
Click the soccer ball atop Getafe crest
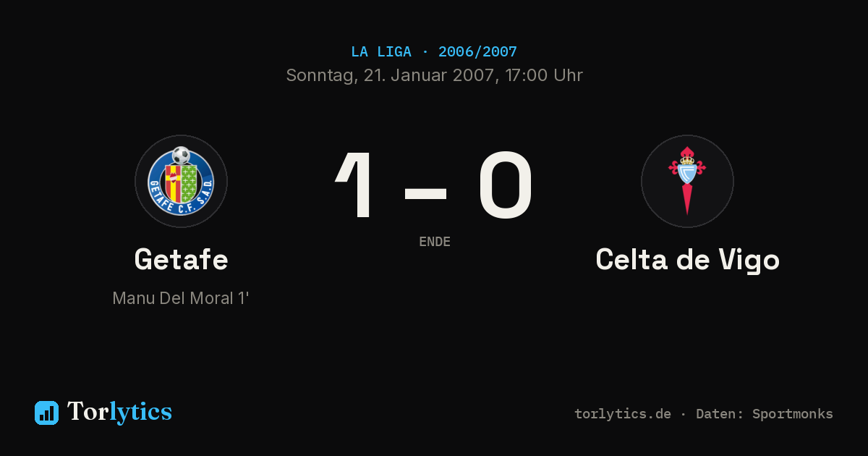[181, 155]
